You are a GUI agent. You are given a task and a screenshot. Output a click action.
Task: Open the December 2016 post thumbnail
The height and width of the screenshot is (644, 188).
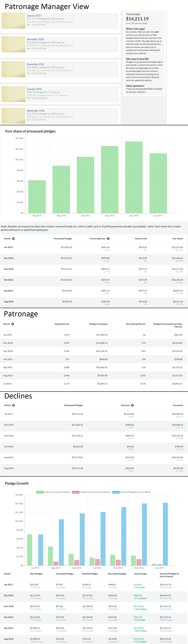click(13, 44)
